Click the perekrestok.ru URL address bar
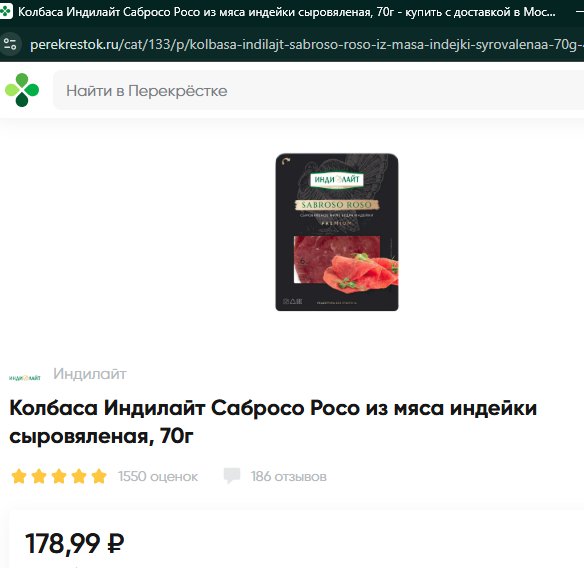Image resolution: width=584 pixels, height=568 pixels. tap(305, 45)
